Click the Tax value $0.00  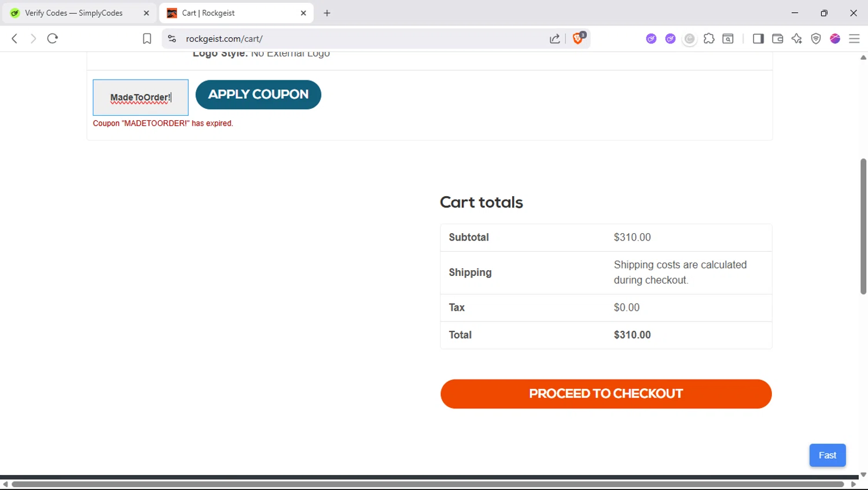627,307
